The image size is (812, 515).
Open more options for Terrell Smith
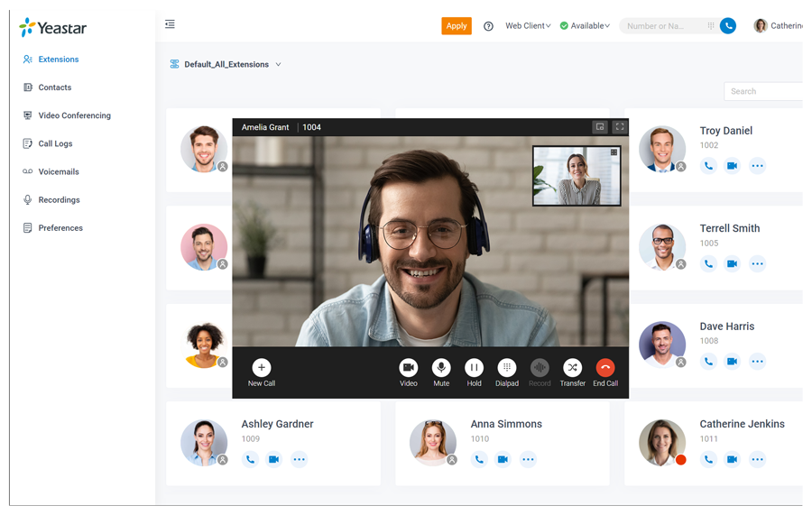(757, 263)
